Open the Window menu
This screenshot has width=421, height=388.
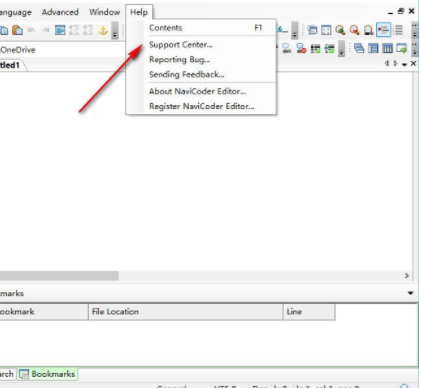point(104,12)
